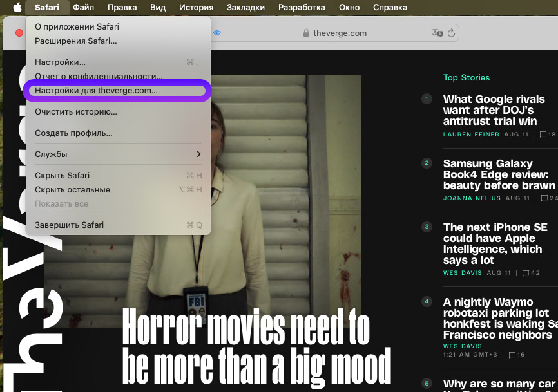Select Завершить Safari to quit
Image resolution: width=558 pixels, height=392 pixels.
coord(69,225)
